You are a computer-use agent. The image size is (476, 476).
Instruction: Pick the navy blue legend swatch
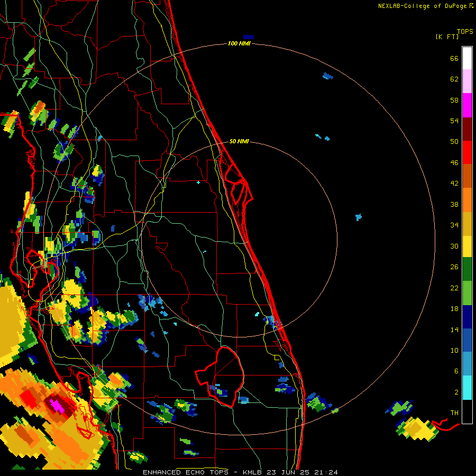pyautogui.click(x=467, y=317)
